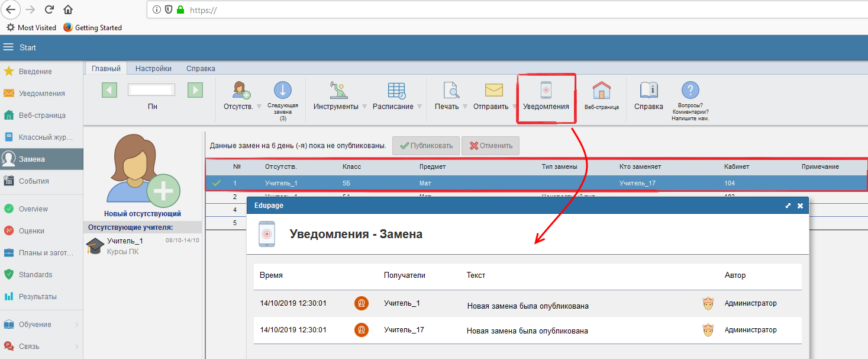
Task: Click the Вопросы? Комментарии? question mark icon
Action: [690, 90]
